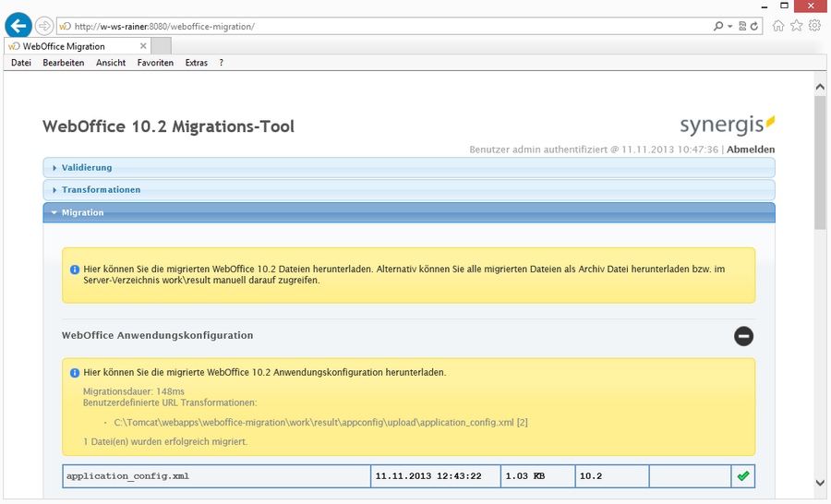The width and height of the screenshot is (831, 504).
Task: Click the scrollbar down arrow
Action: click(x=820, y=483)
